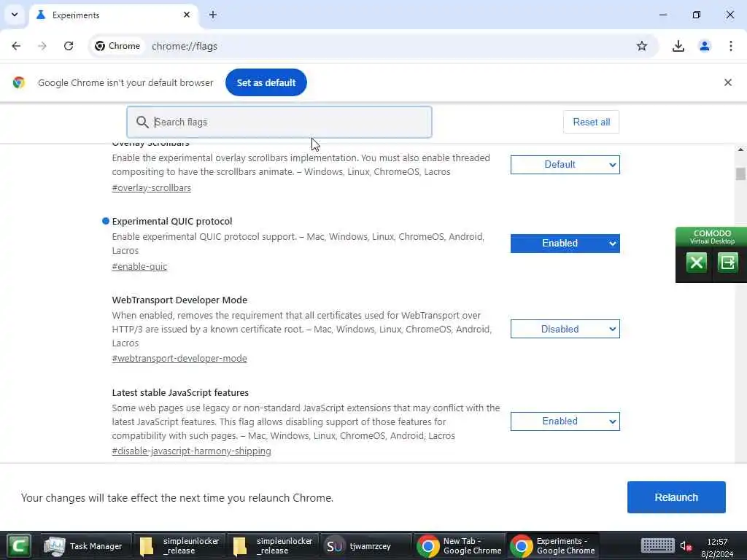Close the Experiments tab

(187, 15)
